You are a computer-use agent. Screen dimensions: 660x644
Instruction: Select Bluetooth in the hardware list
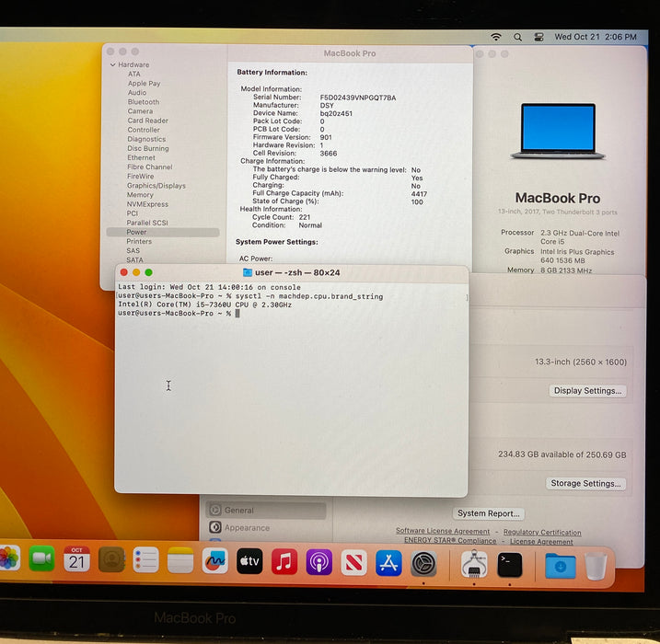(x=144, y=102)
